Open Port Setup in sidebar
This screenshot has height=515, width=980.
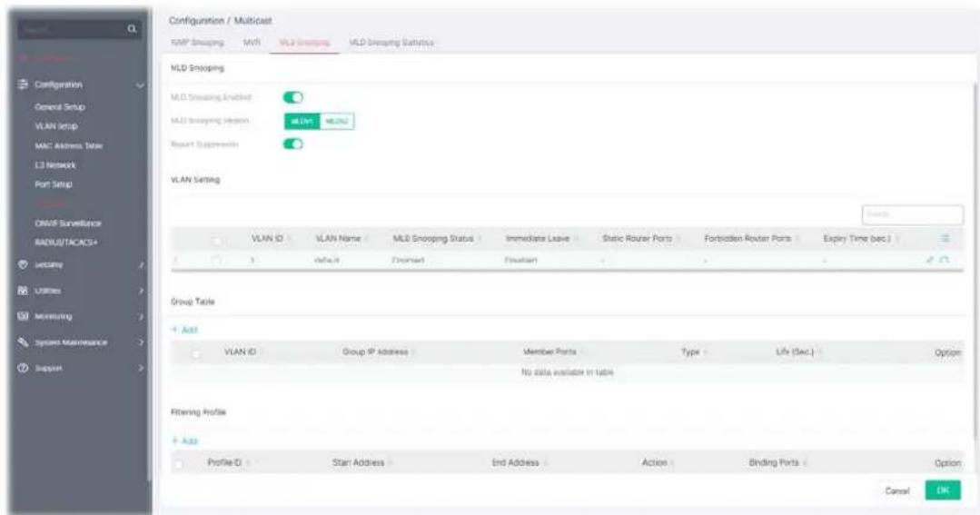(x=54, y=184)
